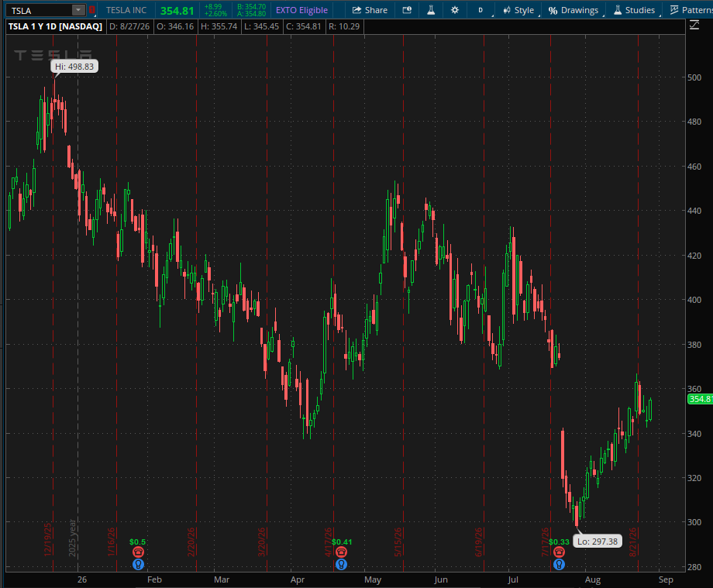Click the earnings phone icon under $0.41

(x=341, y=552)
